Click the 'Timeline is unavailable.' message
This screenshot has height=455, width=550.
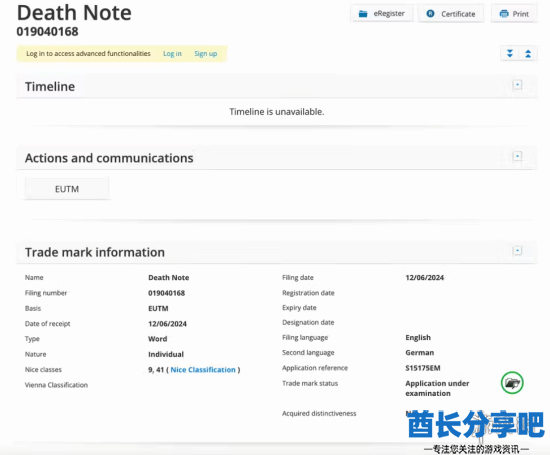tap(277, 112)
